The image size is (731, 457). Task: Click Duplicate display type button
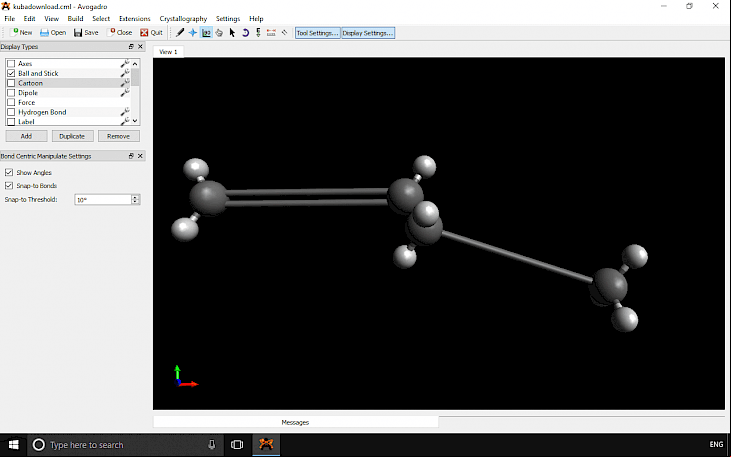pos(72,136)
